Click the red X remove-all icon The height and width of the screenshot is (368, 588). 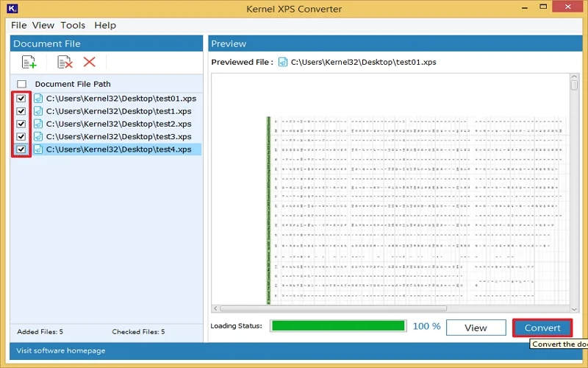click(x=89, y=63)
